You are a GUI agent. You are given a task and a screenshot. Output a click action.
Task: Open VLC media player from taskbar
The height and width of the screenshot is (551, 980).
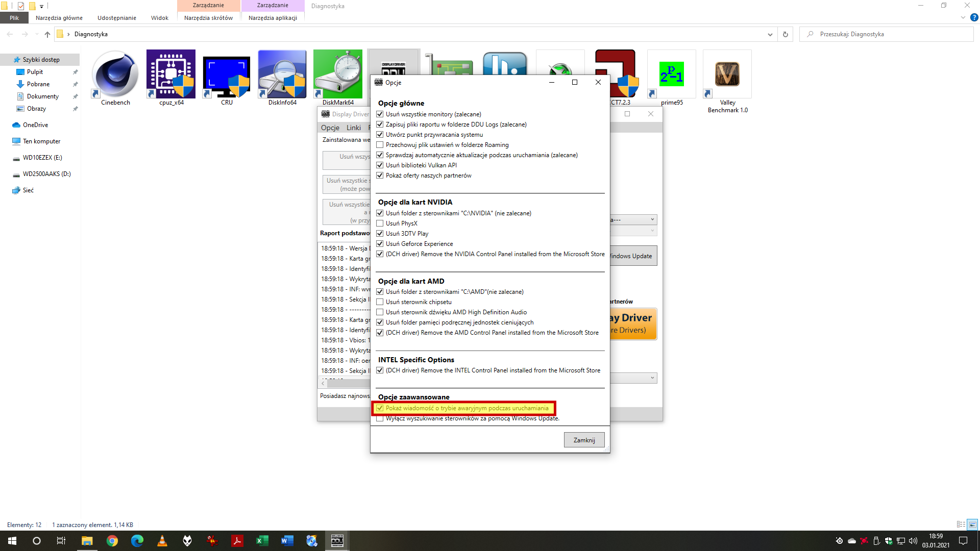pos(162,541)
